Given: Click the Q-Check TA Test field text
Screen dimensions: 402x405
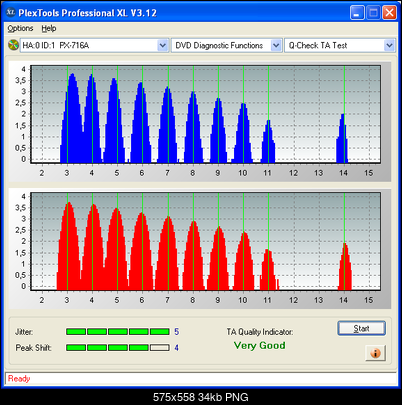Looking at the screenshot, I should pyautogui.click(x=318, y=45).
